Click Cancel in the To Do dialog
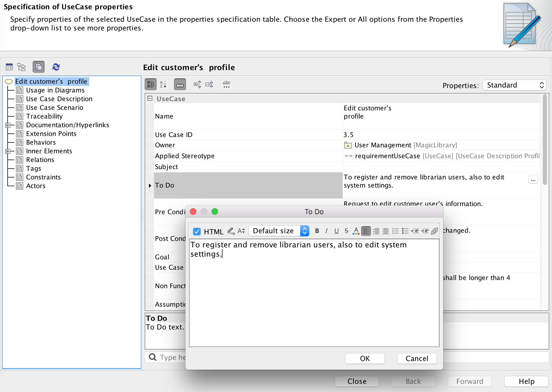 pos(417,358)
